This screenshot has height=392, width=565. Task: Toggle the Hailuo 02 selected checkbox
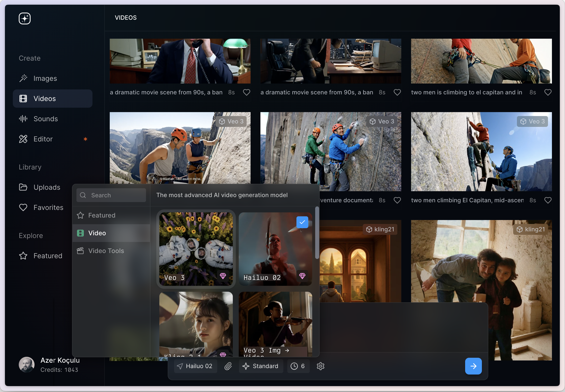(x=302, y=222)
